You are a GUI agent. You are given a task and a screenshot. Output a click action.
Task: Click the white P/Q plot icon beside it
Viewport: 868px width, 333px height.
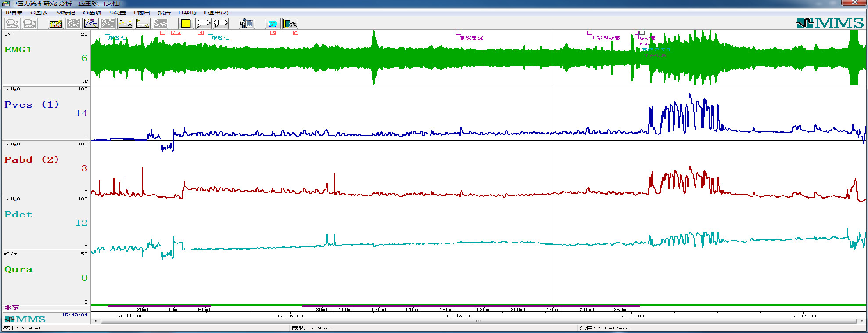(143, 23)
